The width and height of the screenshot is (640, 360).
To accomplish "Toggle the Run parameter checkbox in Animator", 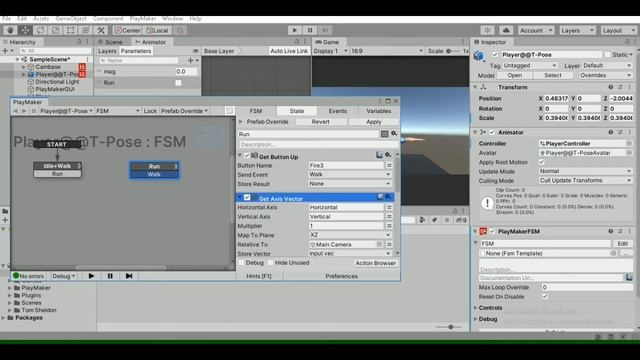I will click(x=178, y=83).
